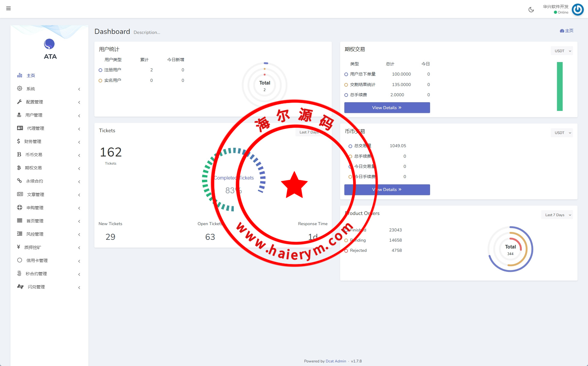
Task: Open 文章管理 sidebar menu item
Action: click(x=36, y=195)
